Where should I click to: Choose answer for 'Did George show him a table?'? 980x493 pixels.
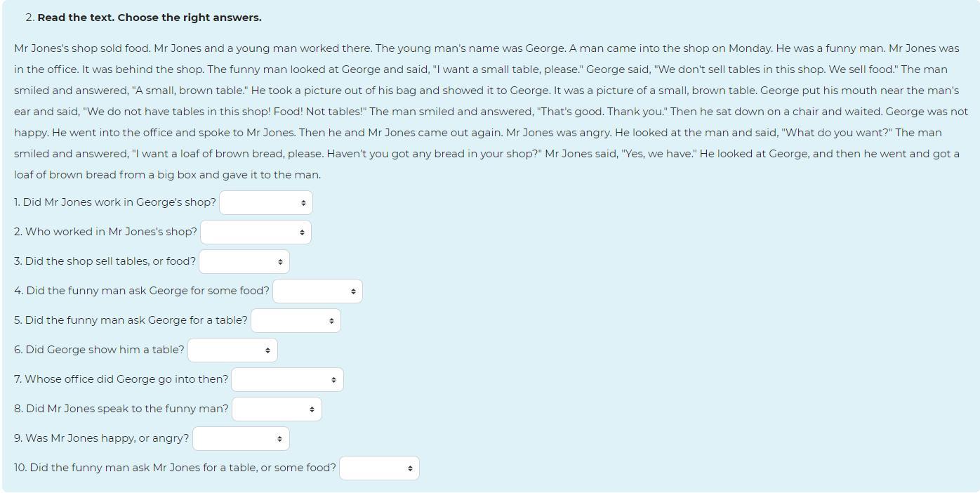tap(232, 350)
